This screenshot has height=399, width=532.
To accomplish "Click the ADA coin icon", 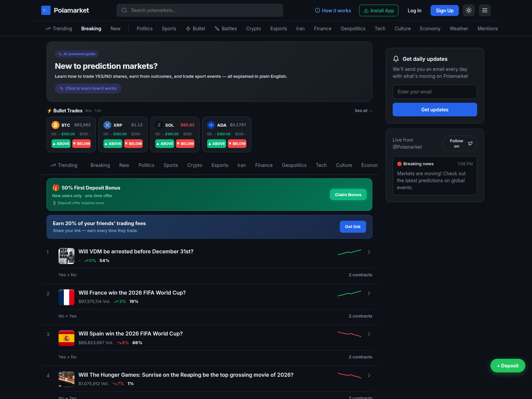I will [x=211, y=125].
